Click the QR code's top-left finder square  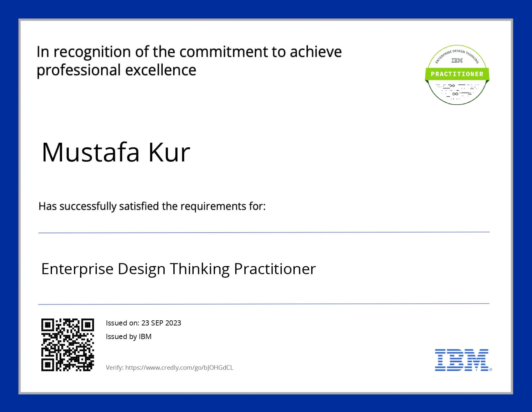48,325
